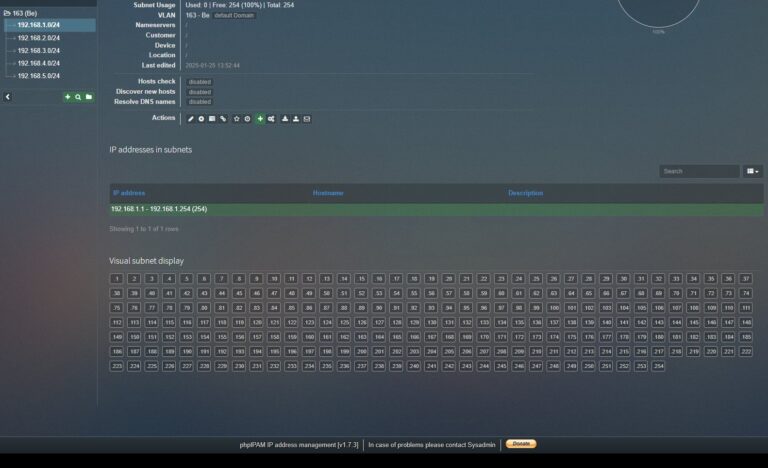Select subnet 192.168.5.0/24 in tree
This screenshot has height=468, width=768.
tap(39, 76)
